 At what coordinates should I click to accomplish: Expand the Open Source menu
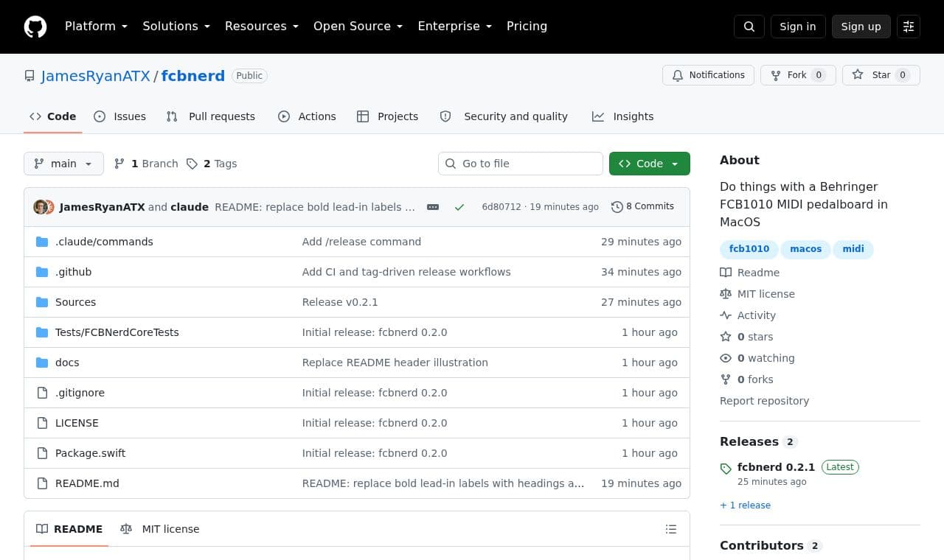pyautogui.click(x=358, y=27)
